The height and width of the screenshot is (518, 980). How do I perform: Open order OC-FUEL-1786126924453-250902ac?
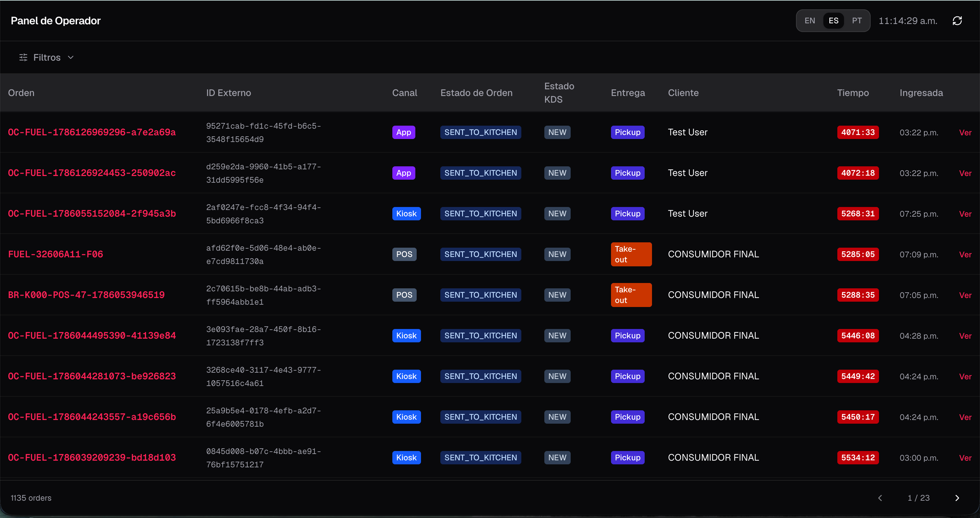tap(92, 173)
